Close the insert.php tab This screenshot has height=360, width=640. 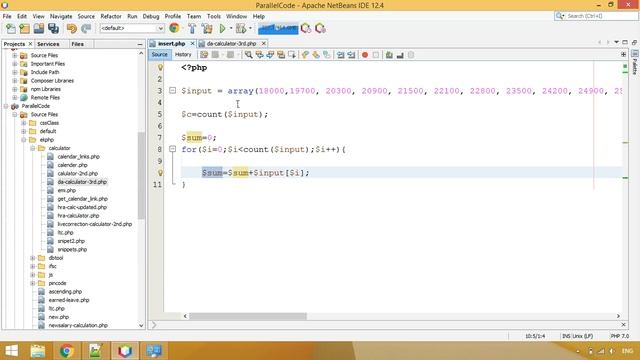[x=192, y=43]
